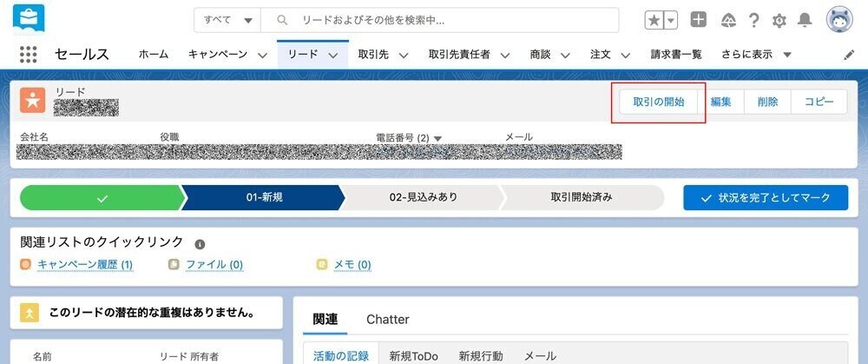
Task: Click the pencil icon to edit navigation
Action: tap(849, 55)
